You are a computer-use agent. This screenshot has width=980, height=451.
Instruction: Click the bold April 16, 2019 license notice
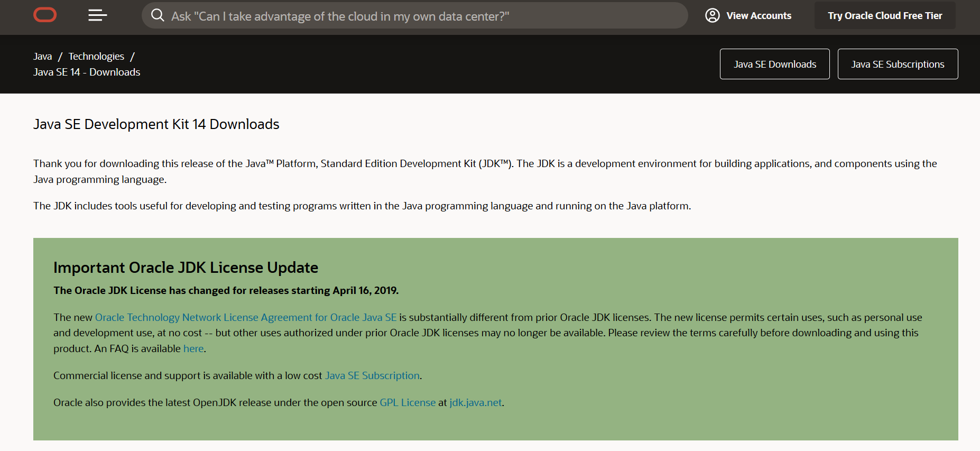226,290
